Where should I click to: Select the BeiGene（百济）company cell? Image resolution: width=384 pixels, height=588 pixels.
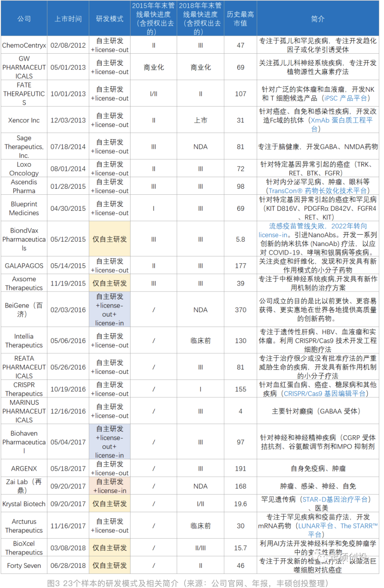pos(24,310)
